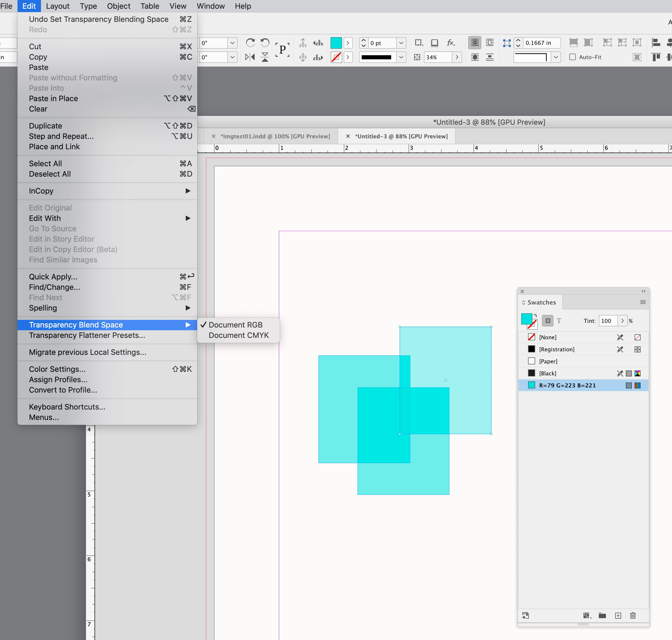Viewport: 672px width, 640px height.
Task: Click the Rotate 90° clockwise icon
Action: point(250,43)
